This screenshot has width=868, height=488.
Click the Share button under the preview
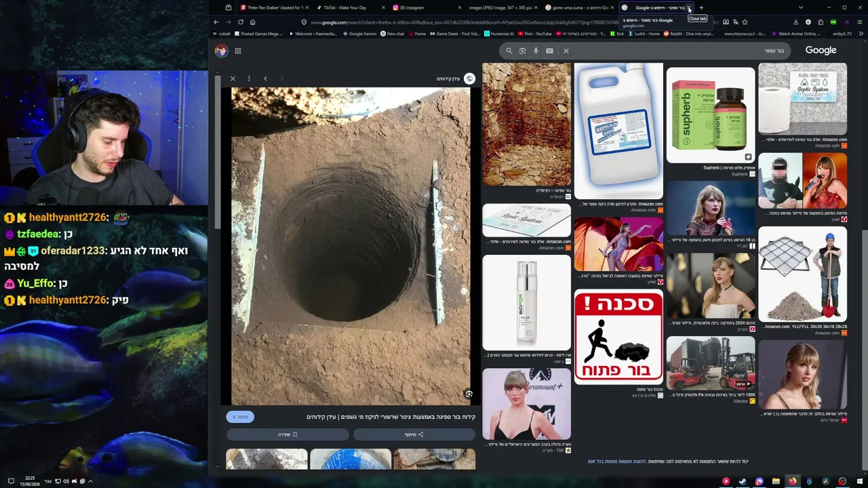[x=414, y=434]
